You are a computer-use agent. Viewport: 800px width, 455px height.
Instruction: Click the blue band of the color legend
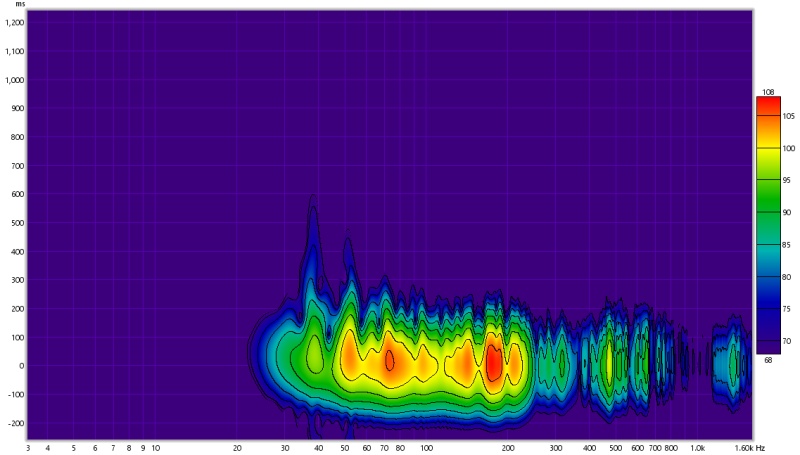tap(768, 290)
